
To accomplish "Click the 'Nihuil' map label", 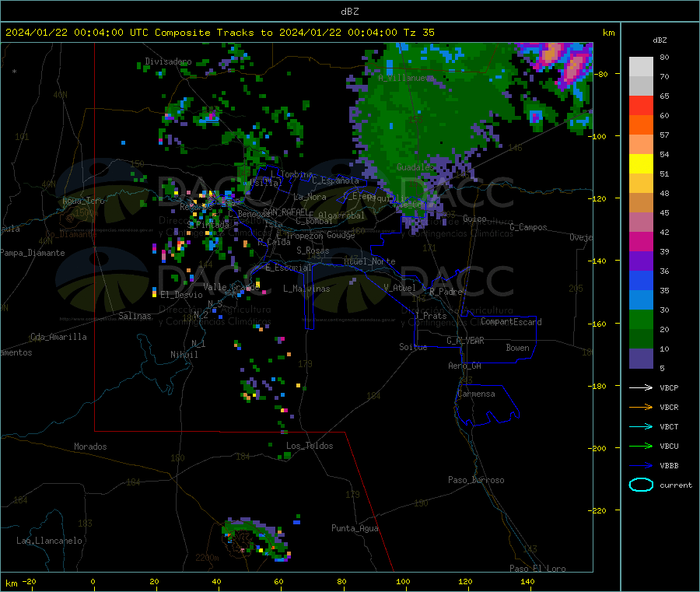I will (184, 355).
